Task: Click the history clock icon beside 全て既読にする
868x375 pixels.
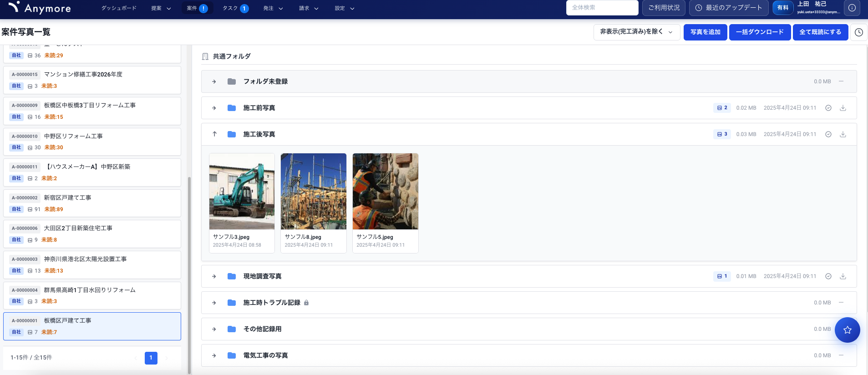Action: tap(858, 32)
